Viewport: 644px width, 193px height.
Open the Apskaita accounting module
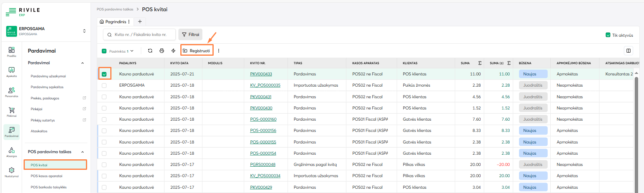pos(12,72)
